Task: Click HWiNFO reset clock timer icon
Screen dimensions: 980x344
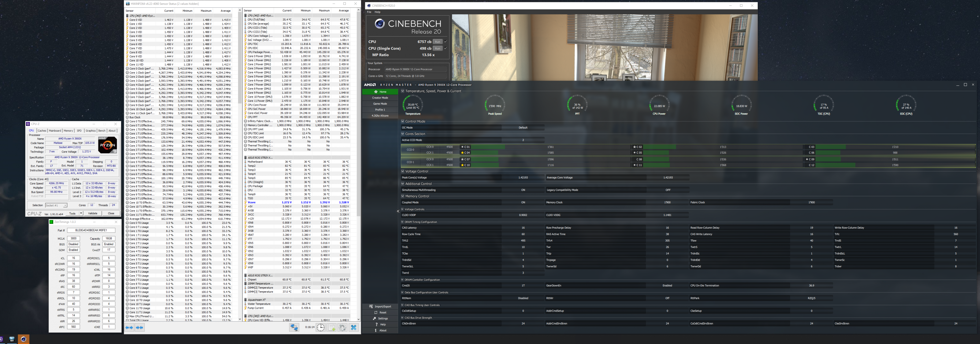Action: point(321,327)
